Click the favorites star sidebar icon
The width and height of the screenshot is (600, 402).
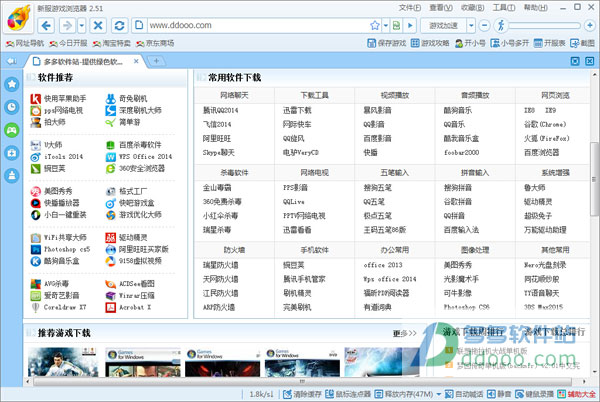(x=12, y=84)
